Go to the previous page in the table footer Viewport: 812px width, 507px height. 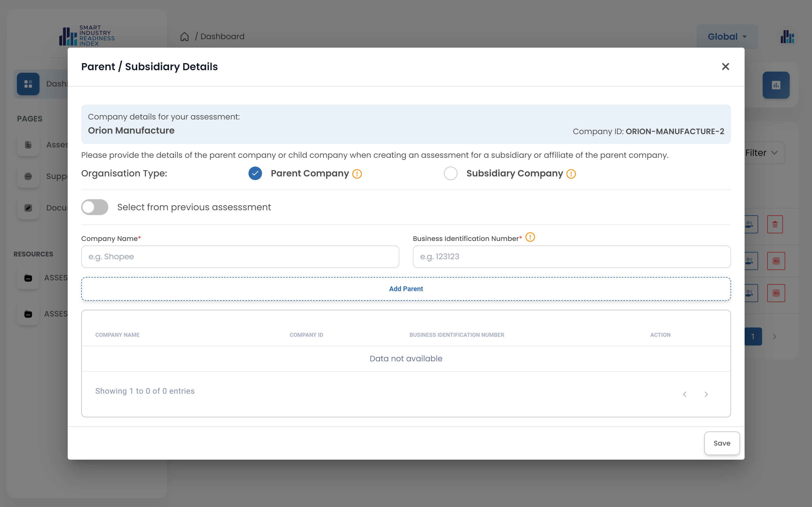pyautogui.click(x=685, y=394)
